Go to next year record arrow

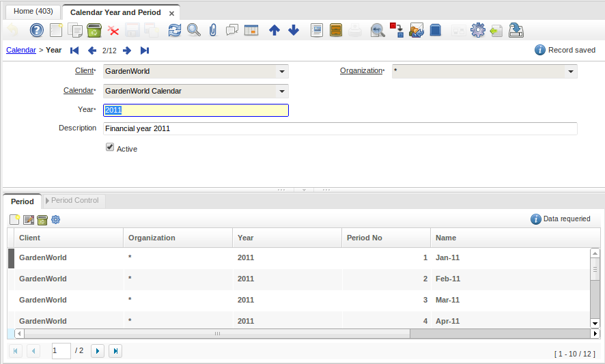tap(127, 51)
